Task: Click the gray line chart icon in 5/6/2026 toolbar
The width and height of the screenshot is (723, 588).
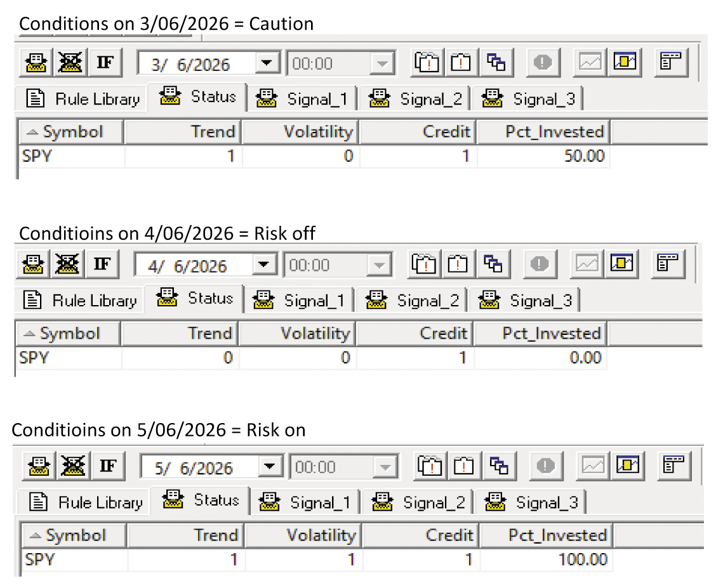Action: click(593, 466)
